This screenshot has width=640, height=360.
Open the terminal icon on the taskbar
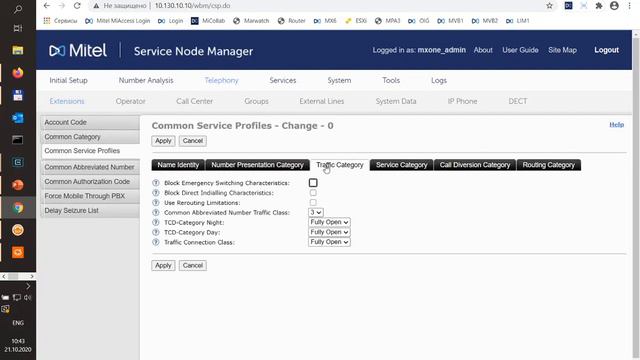(18, 140)
